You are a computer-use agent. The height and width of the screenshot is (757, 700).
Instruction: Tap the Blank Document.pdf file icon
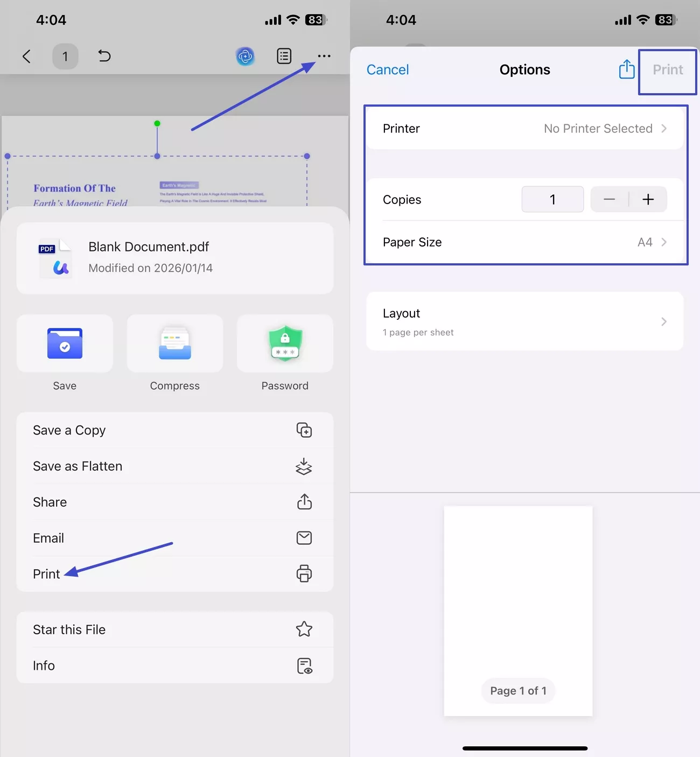pyautogui.click(x=54, y=258)
